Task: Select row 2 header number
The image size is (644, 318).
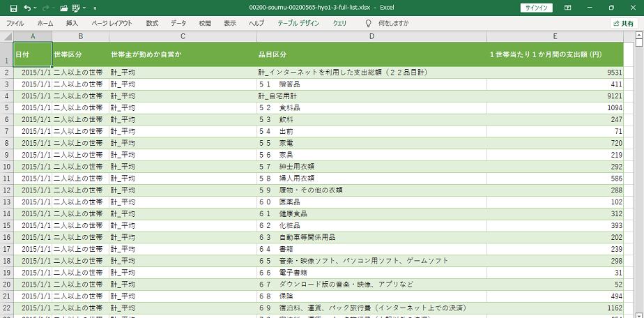Action: click(x=6, y=73)
